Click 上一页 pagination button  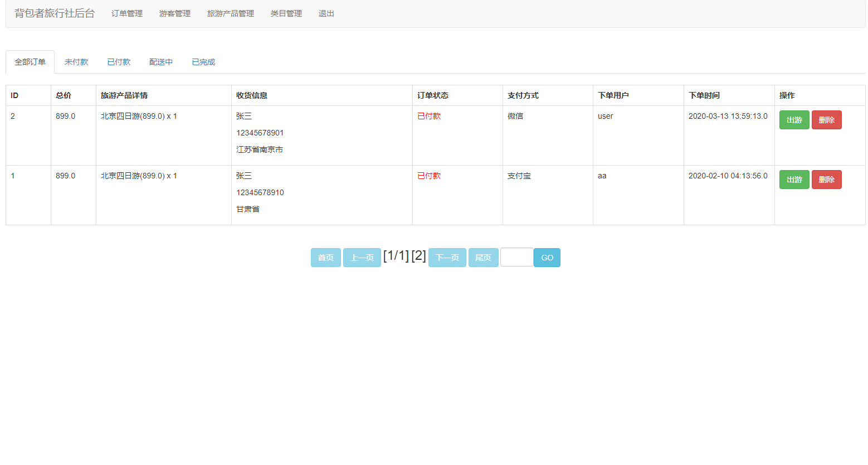click(x=362, y=258)
